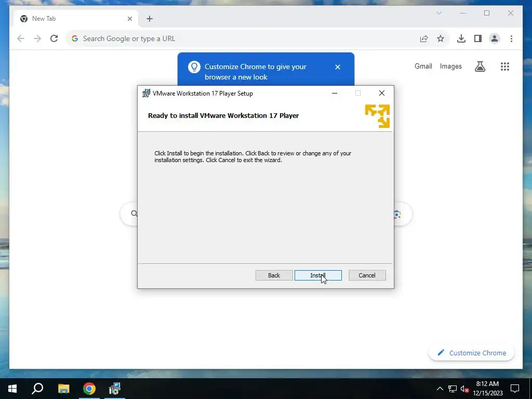This screenshot has width=532, height=399.
Task: Cancel the VMware Player setup wizard
Action: point(367,275)
